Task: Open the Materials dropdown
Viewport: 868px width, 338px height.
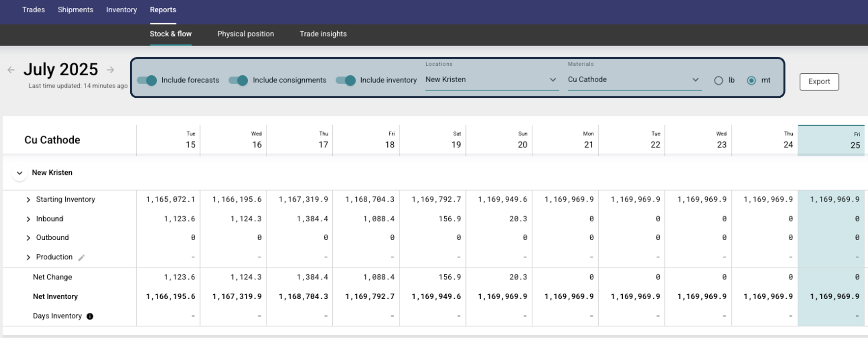Action: tap(634, 80)
